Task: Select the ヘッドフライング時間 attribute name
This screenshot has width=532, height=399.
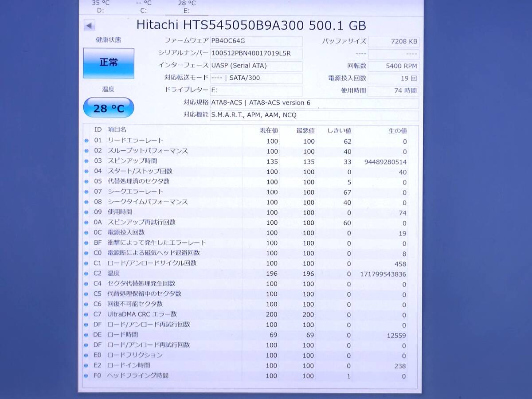Action: pos(138,376)
